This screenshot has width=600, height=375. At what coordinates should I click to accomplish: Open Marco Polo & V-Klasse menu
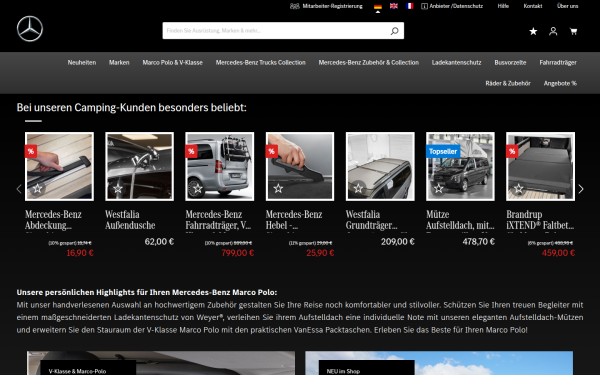(173, 62)
